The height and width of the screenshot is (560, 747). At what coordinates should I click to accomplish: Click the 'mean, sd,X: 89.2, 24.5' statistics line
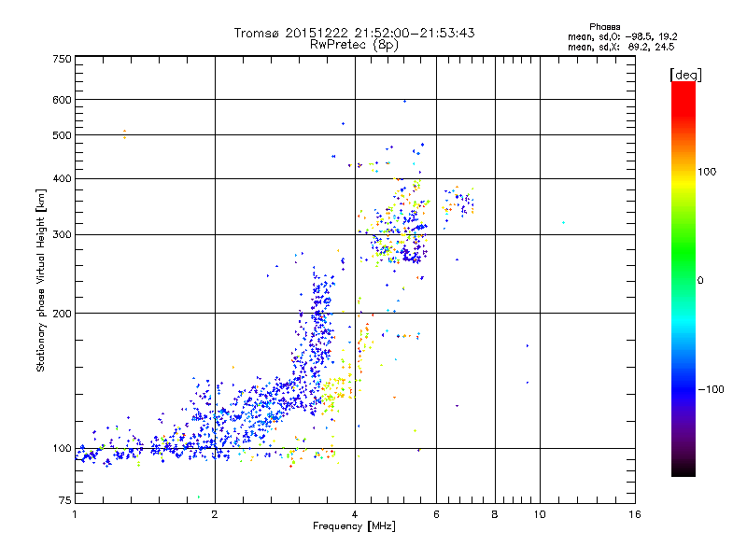pos(621,47)
